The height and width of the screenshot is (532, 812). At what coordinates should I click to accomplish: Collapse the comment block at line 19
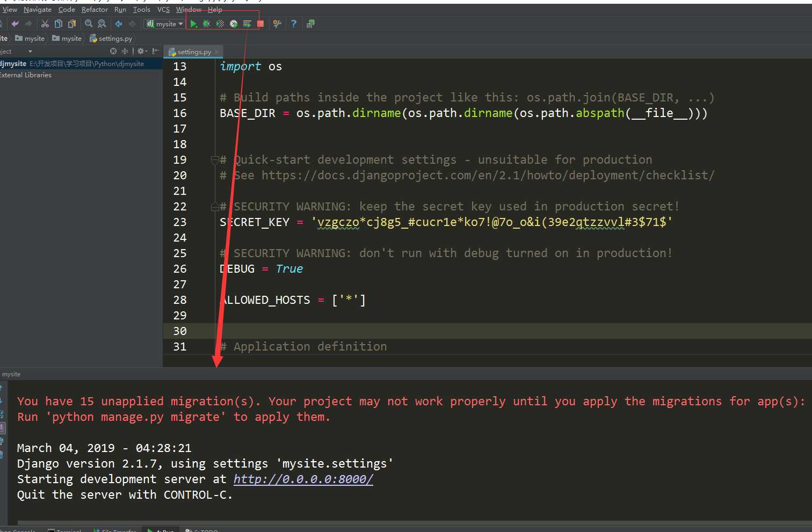coord(214,160)
